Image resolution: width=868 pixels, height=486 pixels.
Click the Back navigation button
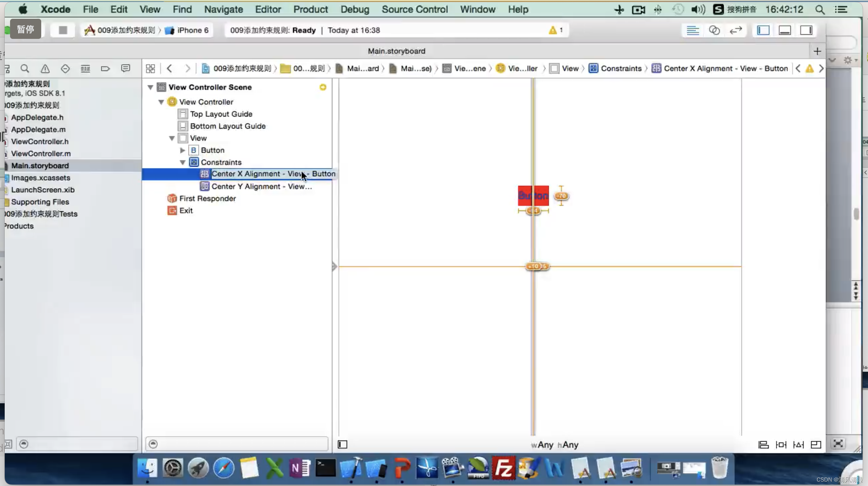point(169,68)
